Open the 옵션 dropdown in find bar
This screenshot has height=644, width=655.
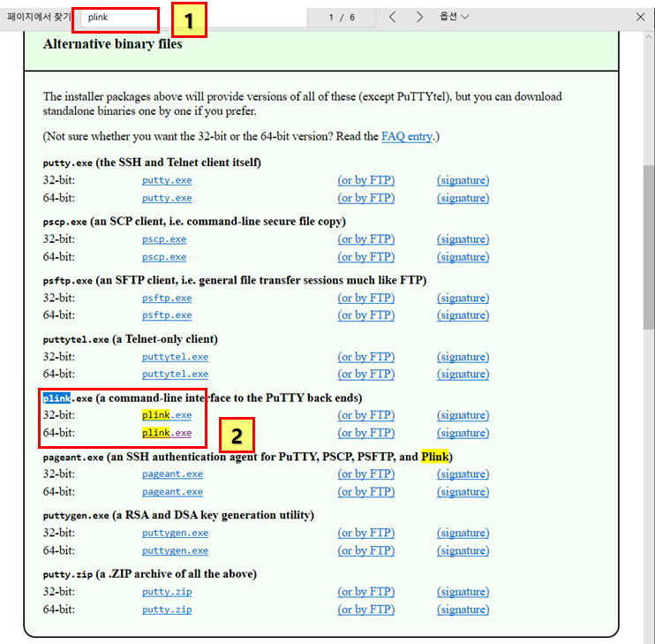coord(454,17)
